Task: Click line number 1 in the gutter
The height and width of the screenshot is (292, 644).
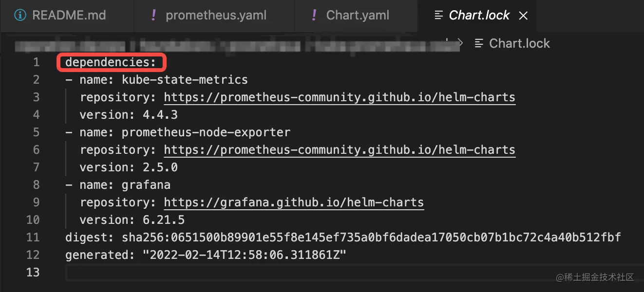Action: pyautogui.click(x=36, y=62)
